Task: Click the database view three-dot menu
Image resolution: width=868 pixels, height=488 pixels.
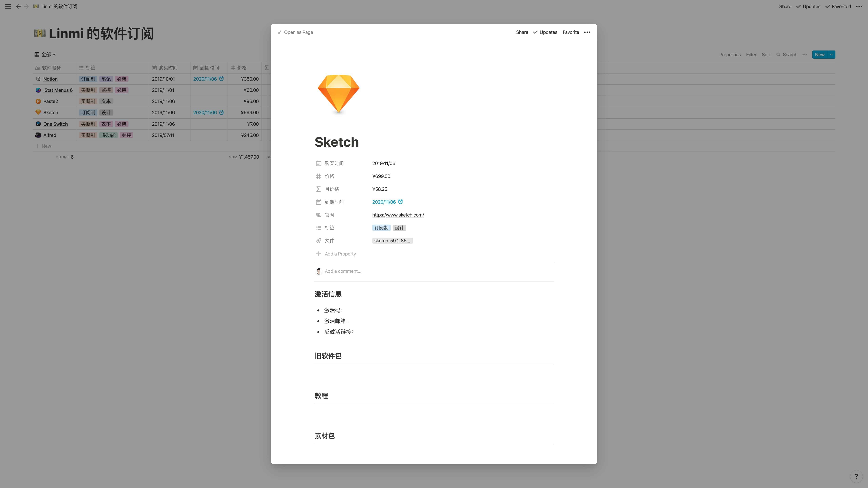Action: pos(805,55)
